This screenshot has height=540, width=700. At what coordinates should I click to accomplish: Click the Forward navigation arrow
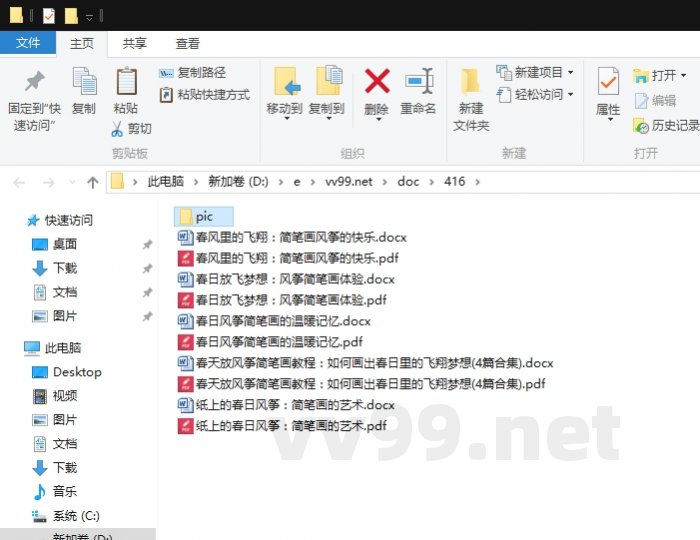[48, 182]
